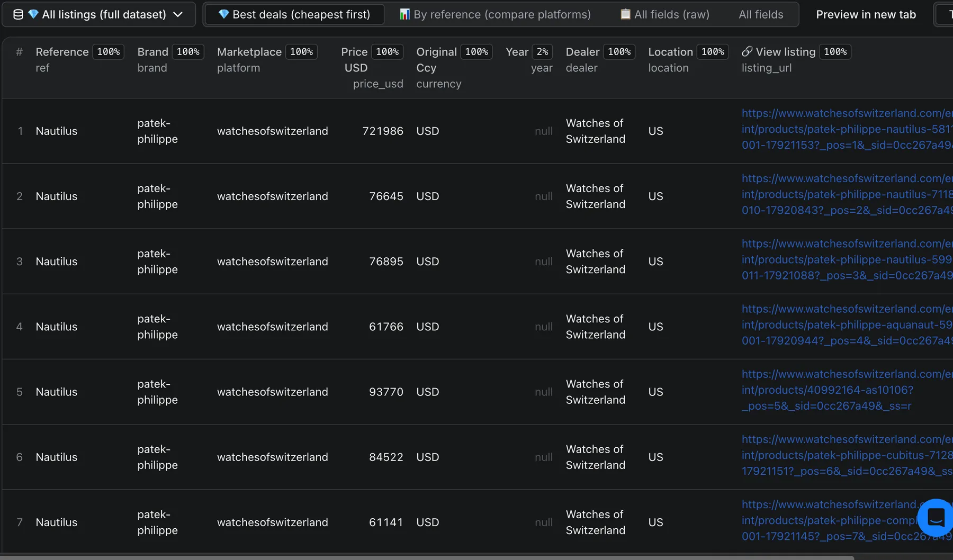
Task: Open the cubitus-7128 listing URL in row 6
Action: pyautogui.click(x=847, y=455)
